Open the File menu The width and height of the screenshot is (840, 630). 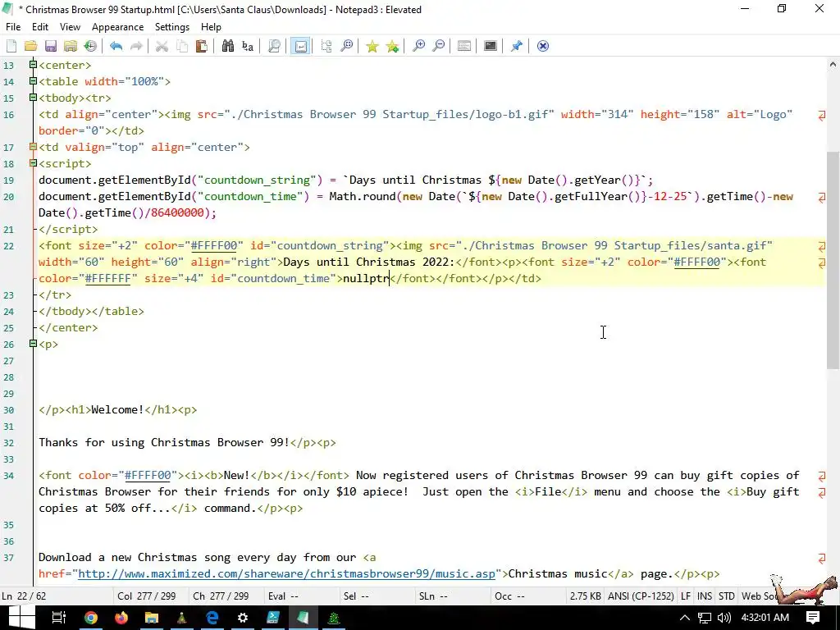click(x=13, y=27)
